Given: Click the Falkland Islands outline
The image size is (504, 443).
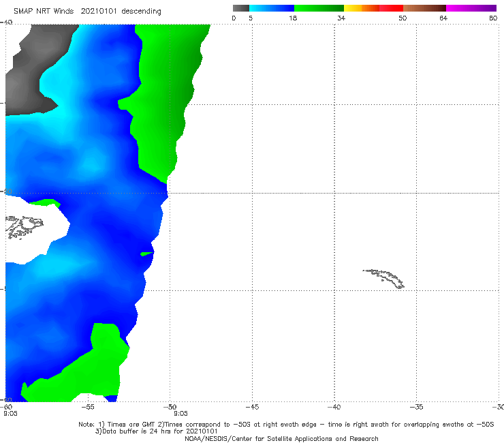Looking at the screenshot, I should click(25, 227).
